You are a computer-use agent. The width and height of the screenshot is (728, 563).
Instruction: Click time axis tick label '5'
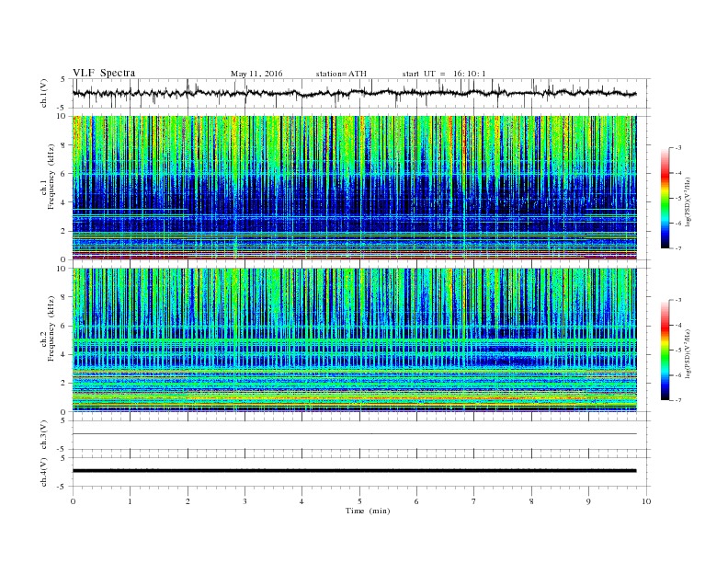359,501
